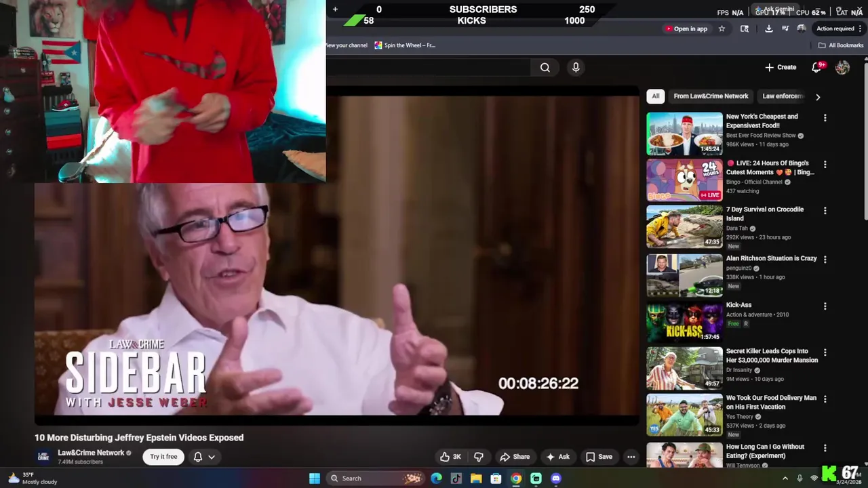Screen dimensions: 868x488
Task: Expand notification bell dropdown chevron
Action: [x=212, y=457]
